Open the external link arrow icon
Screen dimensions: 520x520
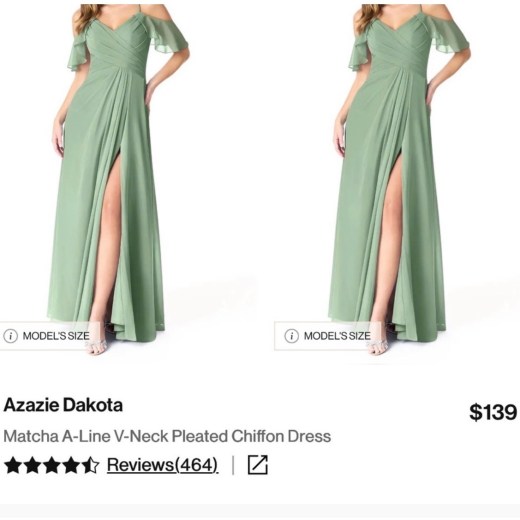point(258,464)
